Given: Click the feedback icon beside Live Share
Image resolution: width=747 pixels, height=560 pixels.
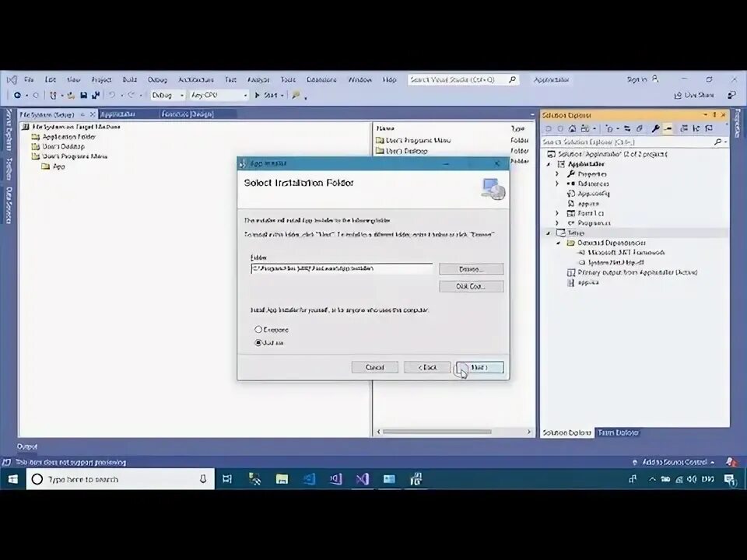Looking at the screenshot, I should [731, 95].
